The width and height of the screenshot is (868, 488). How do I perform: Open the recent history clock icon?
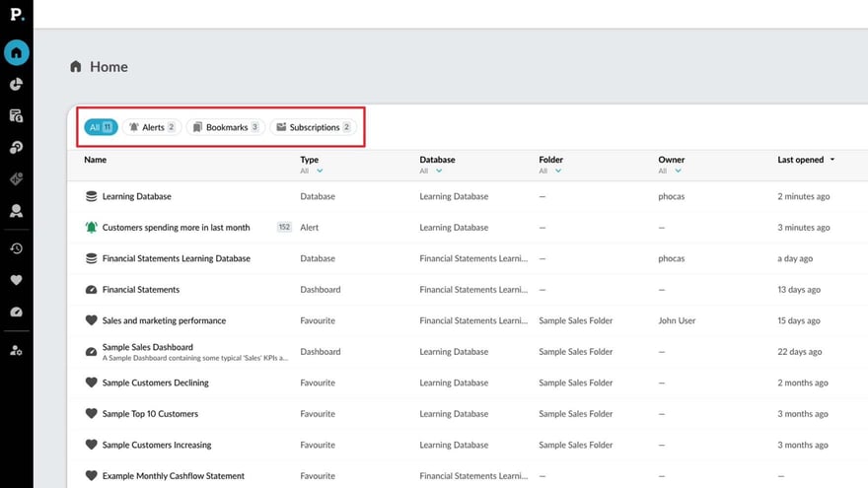16,248
